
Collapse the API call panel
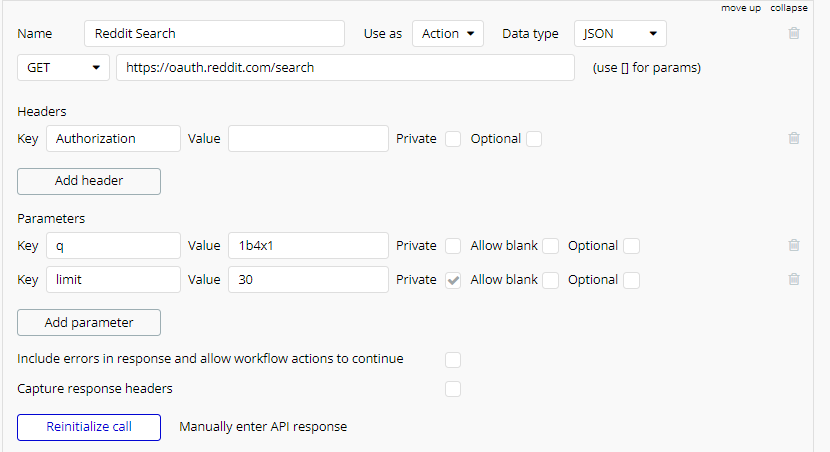point(789,8)
